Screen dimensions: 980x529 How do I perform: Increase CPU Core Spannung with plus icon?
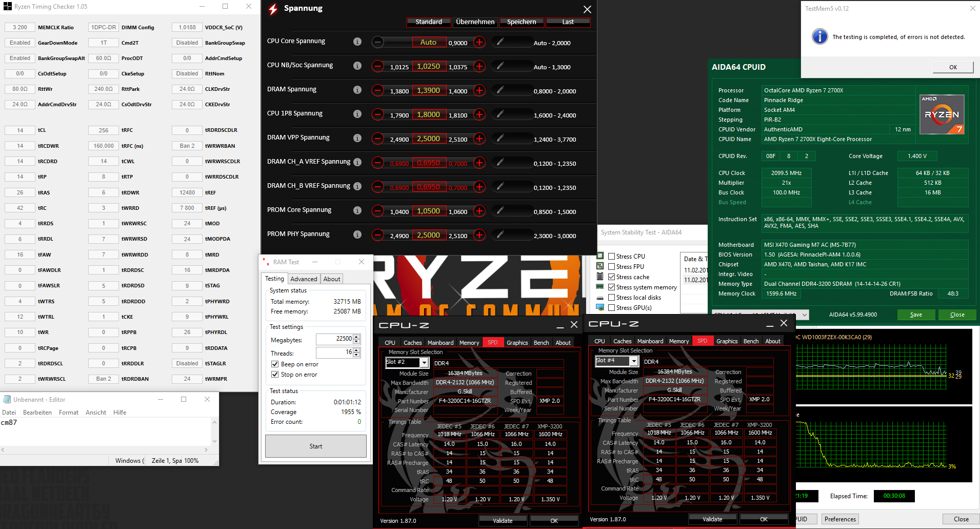(479, 42)
